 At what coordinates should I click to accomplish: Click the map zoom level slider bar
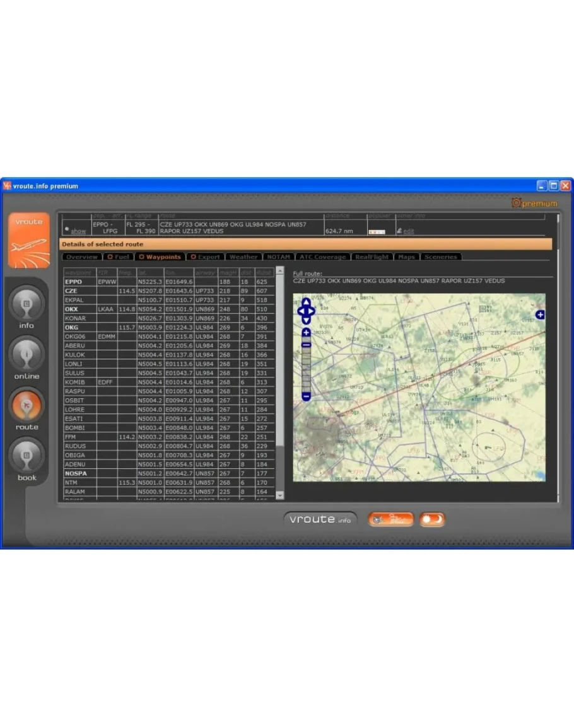tap(306, 369)
